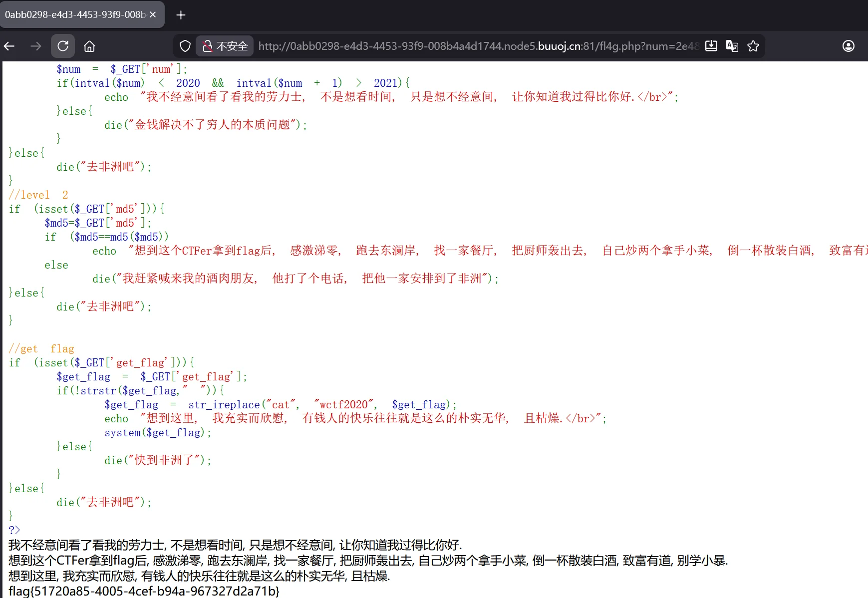Click the forward navigation arrow
This screenshot has width=868, height=598.
(x=36, y=46)
